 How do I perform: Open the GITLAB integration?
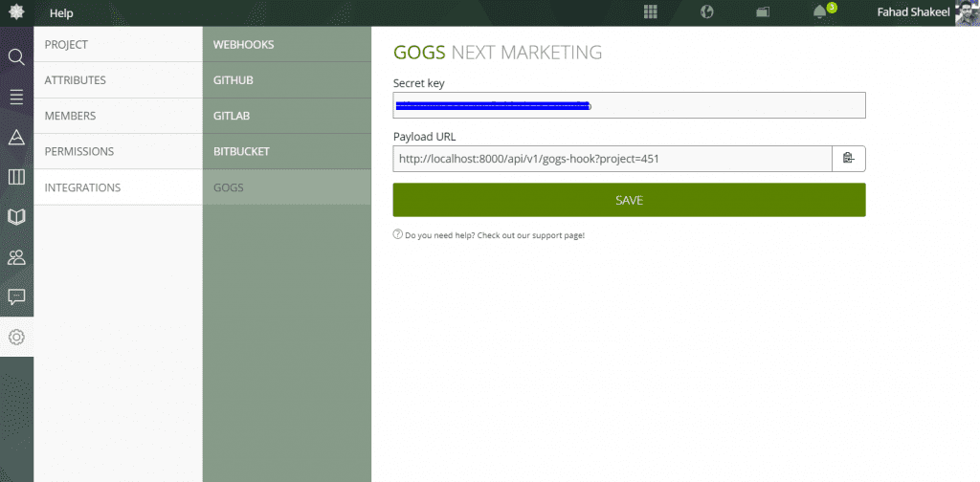click(x=287, y=116)
